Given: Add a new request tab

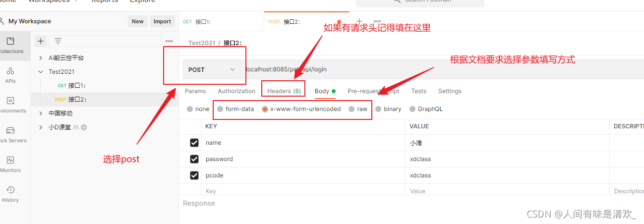Looking at the screenshot, I should [x=359, y=21].
